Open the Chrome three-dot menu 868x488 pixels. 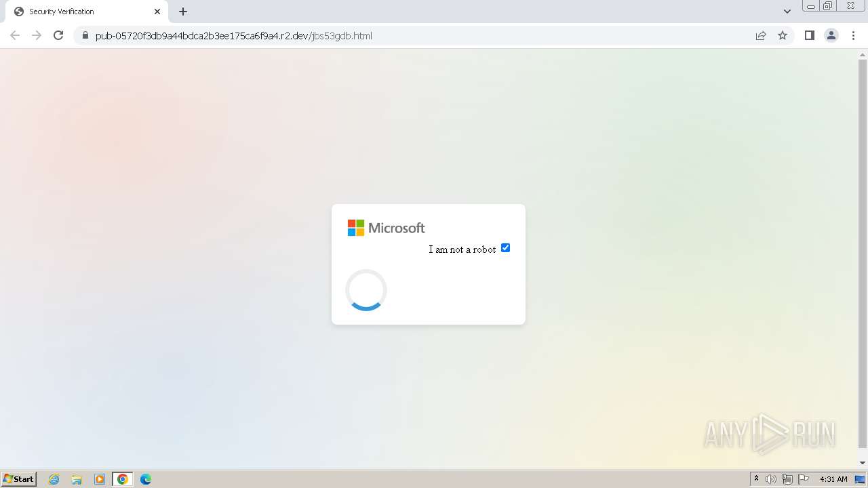pos(853,35)
